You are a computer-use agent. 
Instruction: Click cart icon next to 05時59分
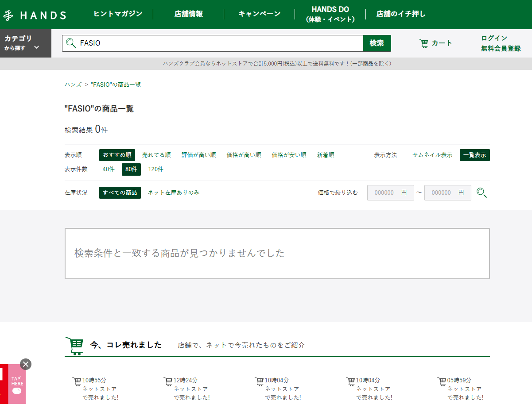point(442,381)
